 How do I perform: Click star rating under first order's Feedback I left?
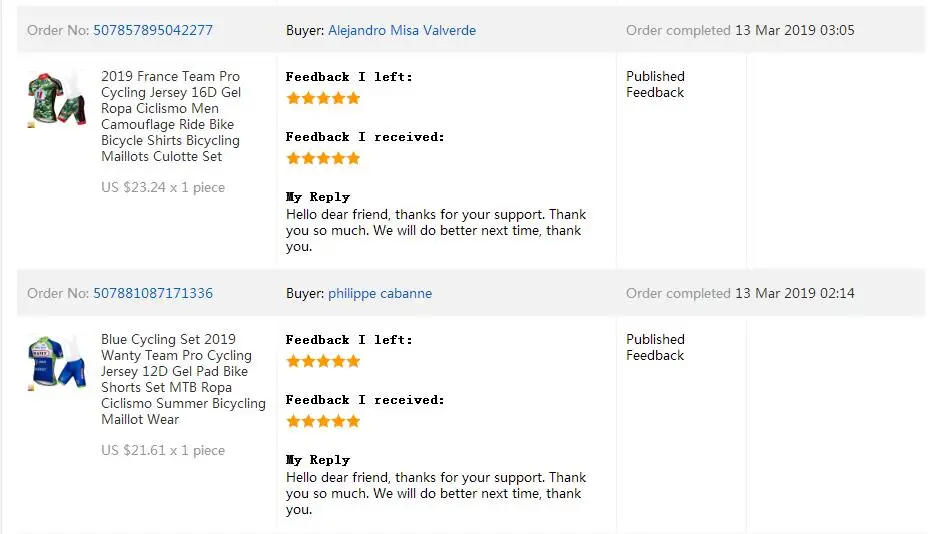point(323,98)
